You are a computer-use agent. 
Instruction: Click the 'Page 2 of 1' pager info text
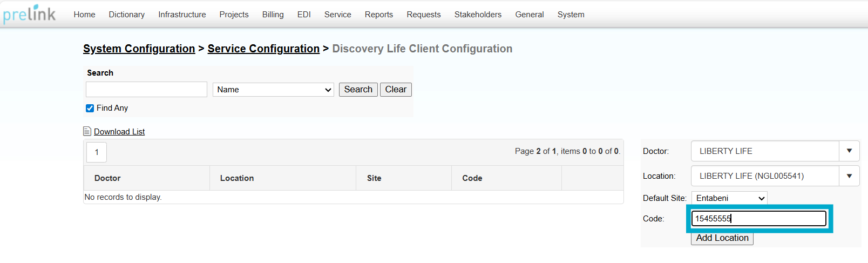pos(567,151)
